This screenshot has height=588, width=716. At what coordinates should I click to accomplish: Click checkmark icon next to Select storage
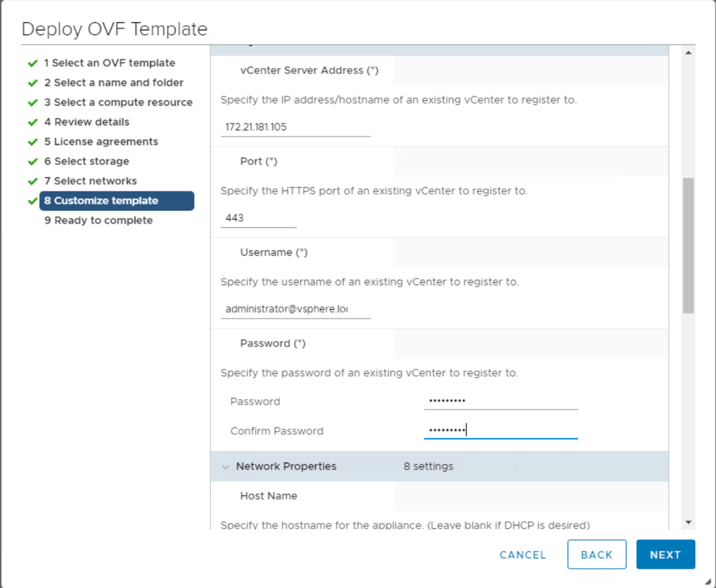(x=33, y=162)
